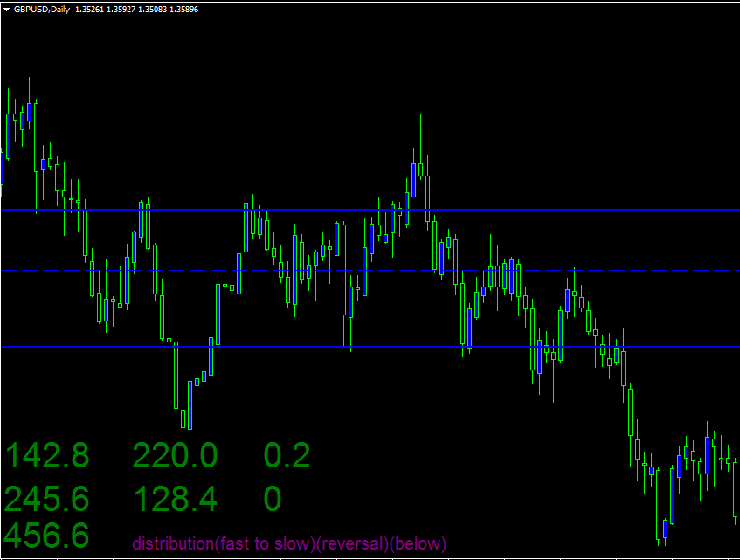This screenshot has width=740, height=560.
Task: Click the closing price 1.35896 in header
Action: tap(183, 10)
